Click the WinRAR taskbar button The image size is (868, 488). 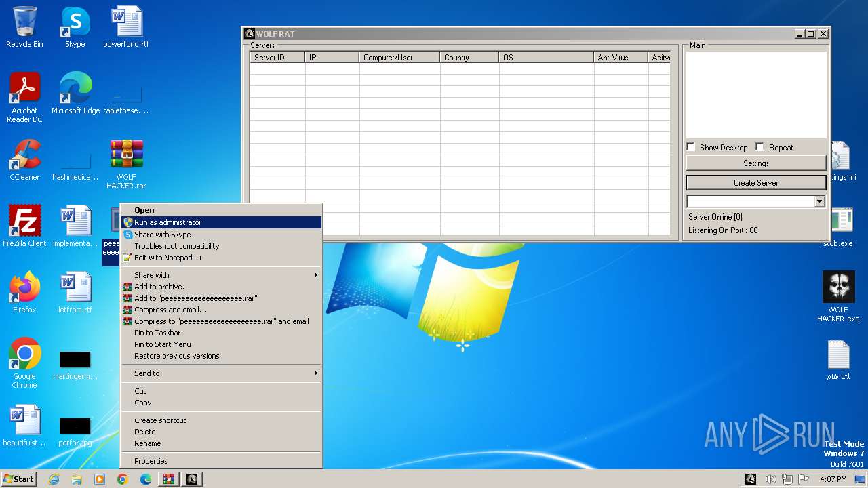click(x=169, y=479)
